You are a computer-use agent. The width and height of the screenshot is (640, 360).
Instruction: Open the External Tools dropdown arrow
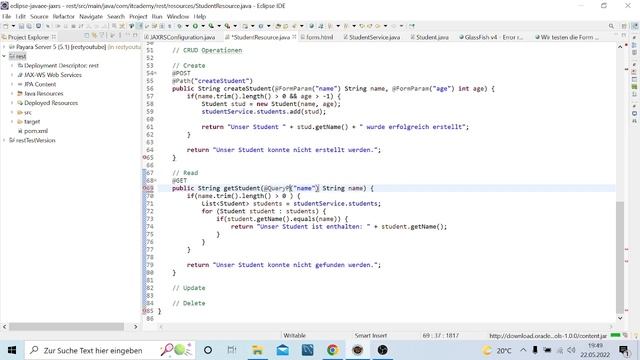235,26
